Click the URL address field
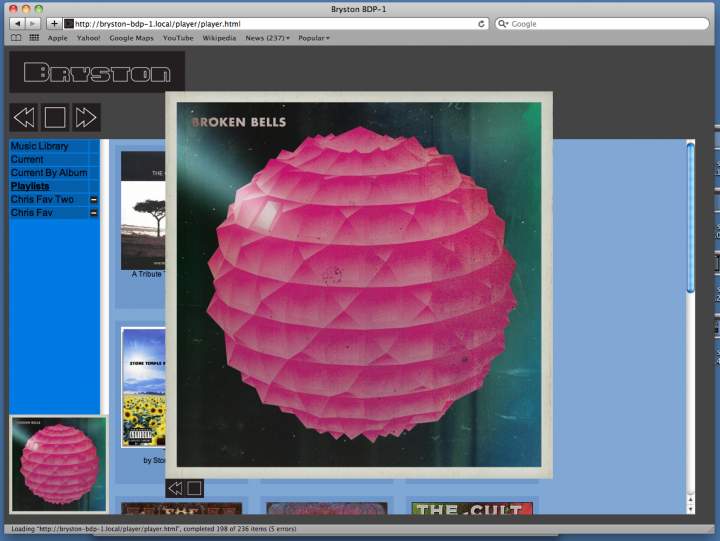 click(x=276, y=24)
